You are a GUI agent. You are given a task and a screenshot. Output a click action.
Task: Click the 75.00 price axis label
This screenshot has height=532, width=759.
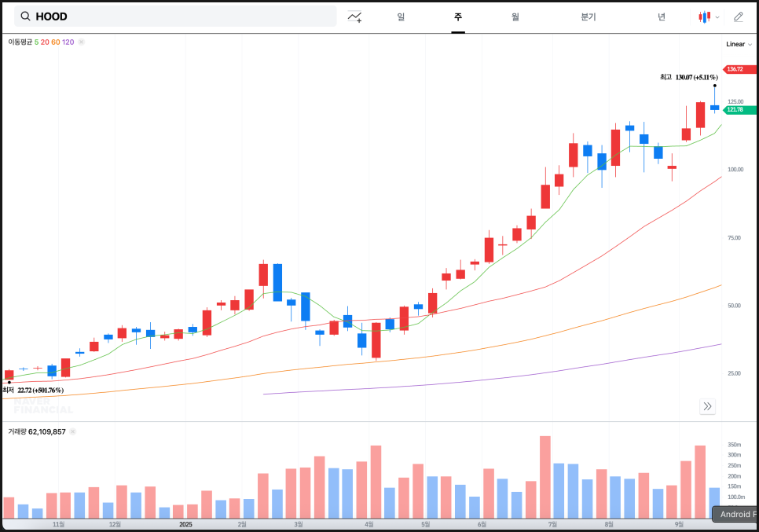[735, 237]
